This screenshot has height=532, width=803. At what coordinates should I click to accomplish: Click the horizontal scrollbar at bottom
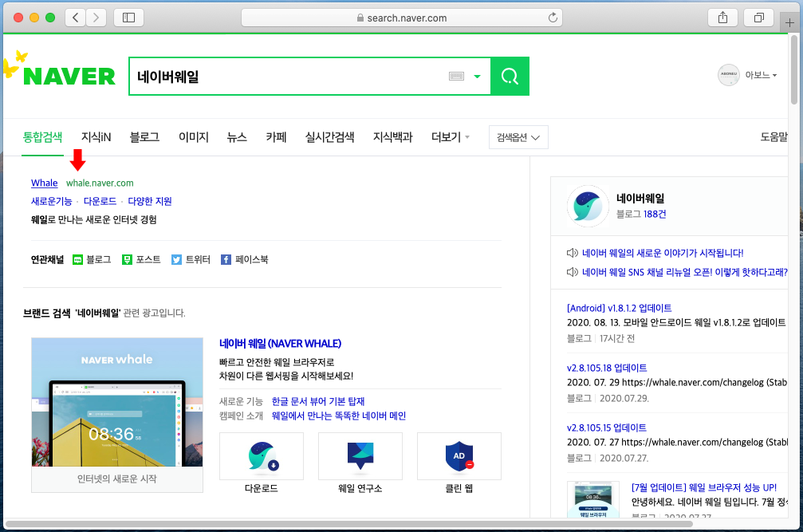pos(348,524)
